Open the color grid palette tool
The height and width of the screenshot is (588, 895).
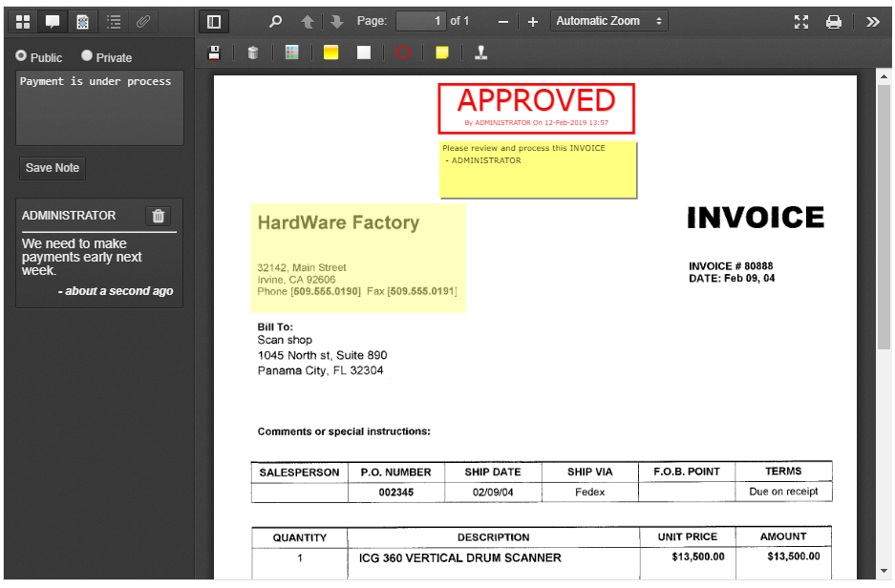pos(292,52)
